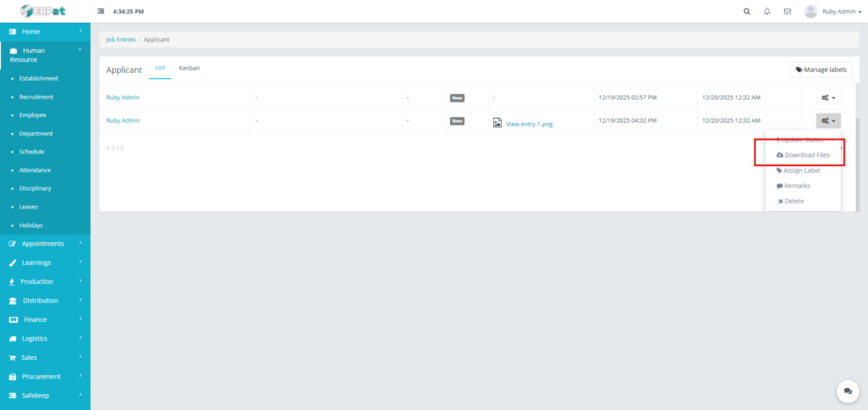Choose Remarks from the dropdown
This screenshot has height=410, width=868.
803,186
